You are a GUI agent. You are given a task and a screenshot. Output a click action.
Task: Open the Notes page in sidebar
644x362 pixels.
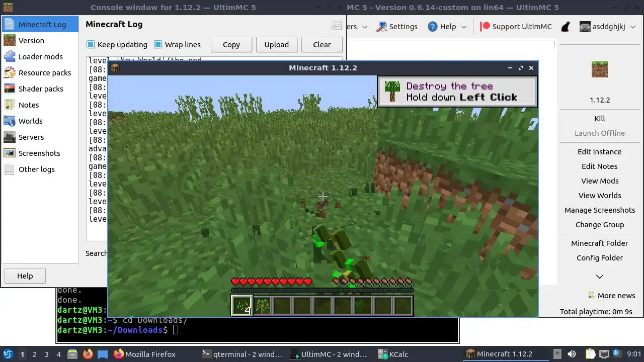tap(40, 105)
